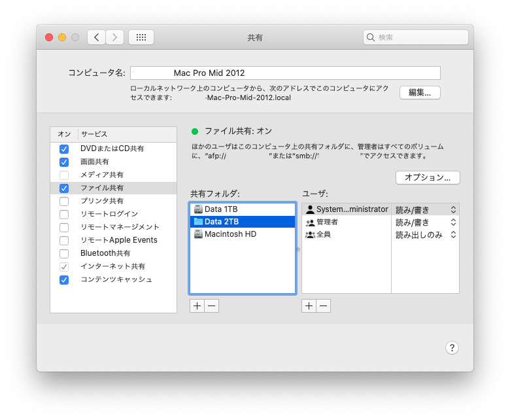Click the Data 2TB folder icon
The image size is (510, 420).
pos(198,222)
